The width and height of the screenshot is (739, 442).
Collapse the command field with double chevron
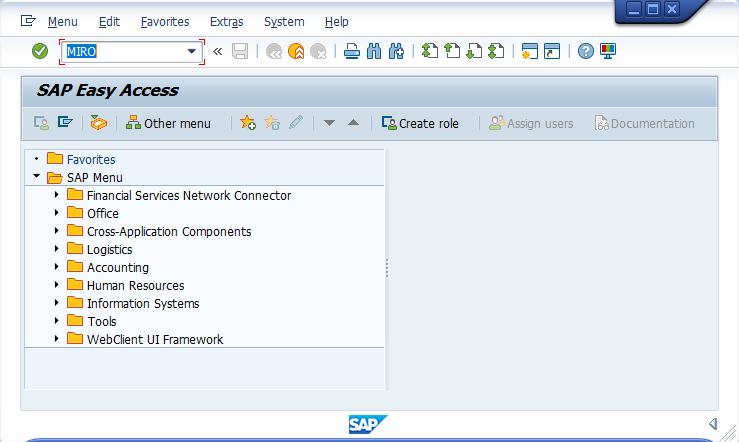click(x=217, y=51)
